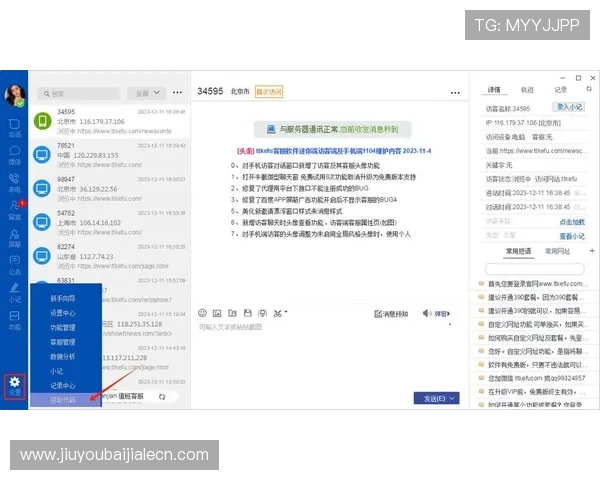Image resolution: width=600 pixels, height=480 pixels.
Task: Open the 留言 messages icon with red badge
Action: pyautogui.click(x=15, y=210)
